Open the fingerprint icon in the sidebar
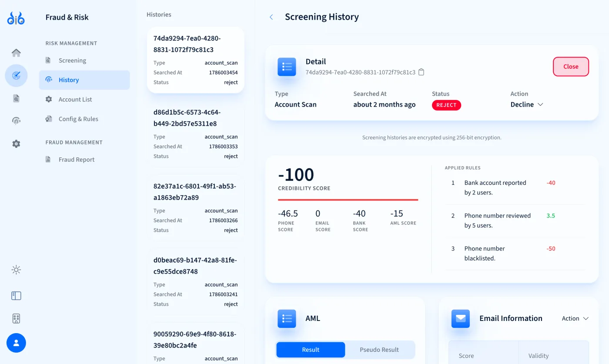Screen dimensions: 609x364 click(x=16, y=121)
